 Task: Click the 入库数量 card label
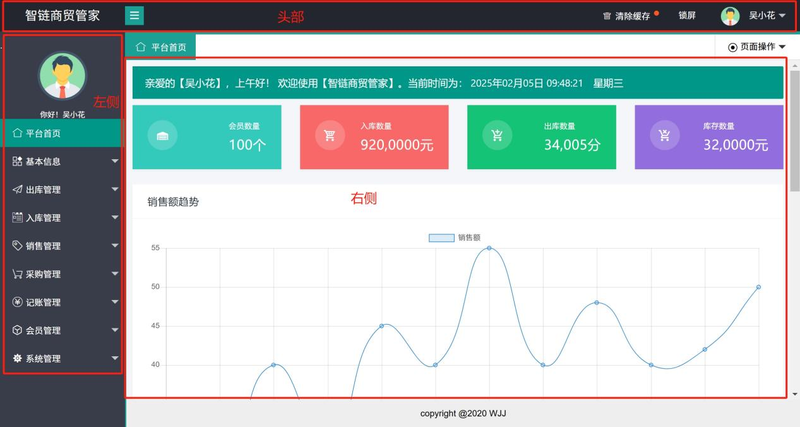pos(376,126)
